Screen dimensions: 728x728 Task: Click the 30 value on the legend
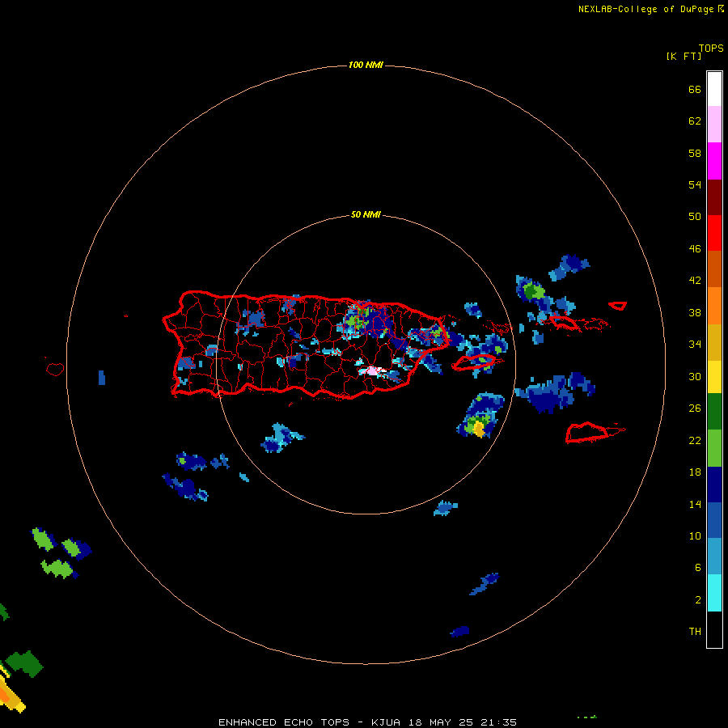pyautogui.click(x=695, y=376)
